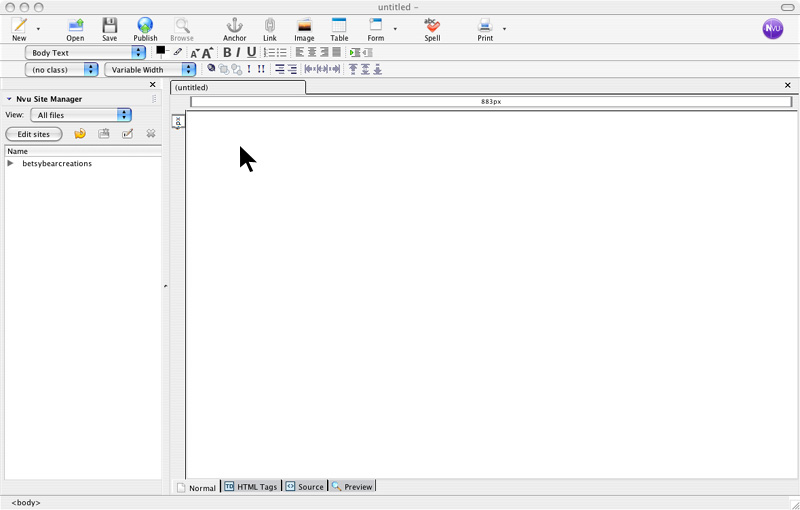Click the Publish globe icon
This screenshot has width=800, height=510.
pos(145,29)
